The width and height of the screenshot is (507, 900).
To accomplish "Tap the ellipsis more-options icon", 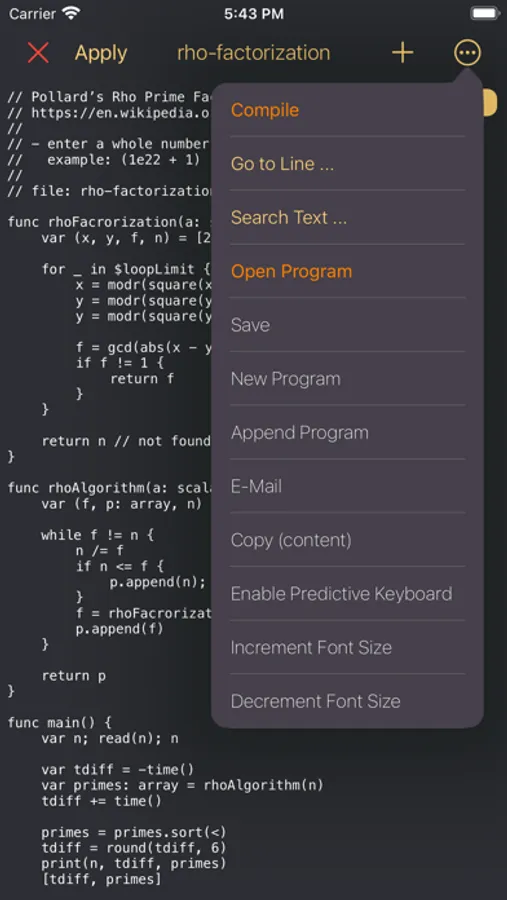I will coord(467,53).
